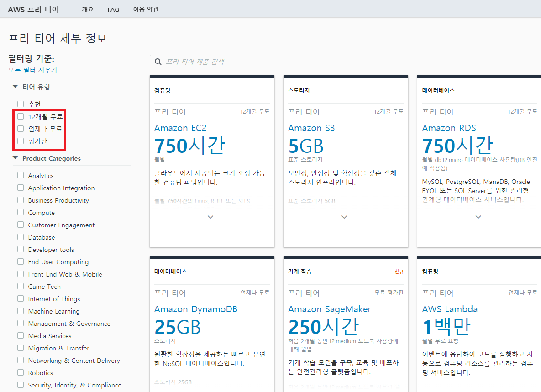Expand the Amazon RDS card chevron
Viewport: 541px width, 392px height.
click(x=478, y=217)
